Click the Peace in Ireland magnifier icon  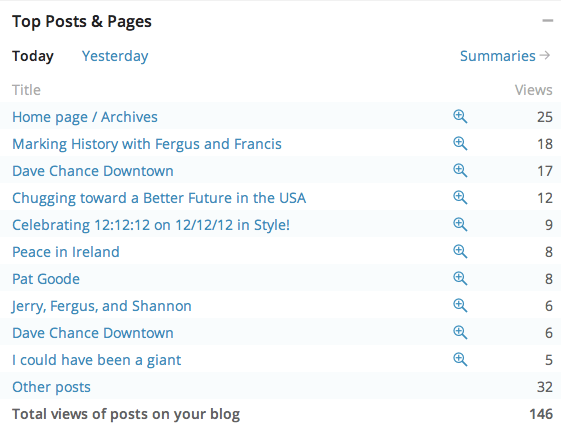(460, 252)
